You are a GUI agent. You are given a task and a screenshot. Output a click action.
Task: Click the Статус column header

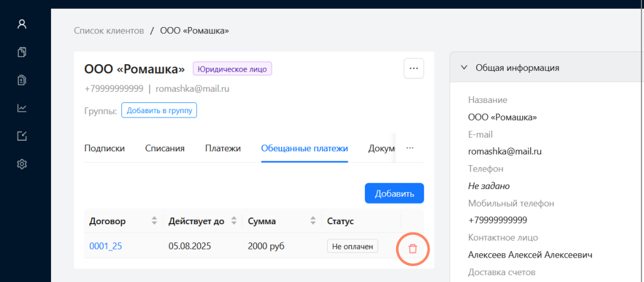point(340,221)
